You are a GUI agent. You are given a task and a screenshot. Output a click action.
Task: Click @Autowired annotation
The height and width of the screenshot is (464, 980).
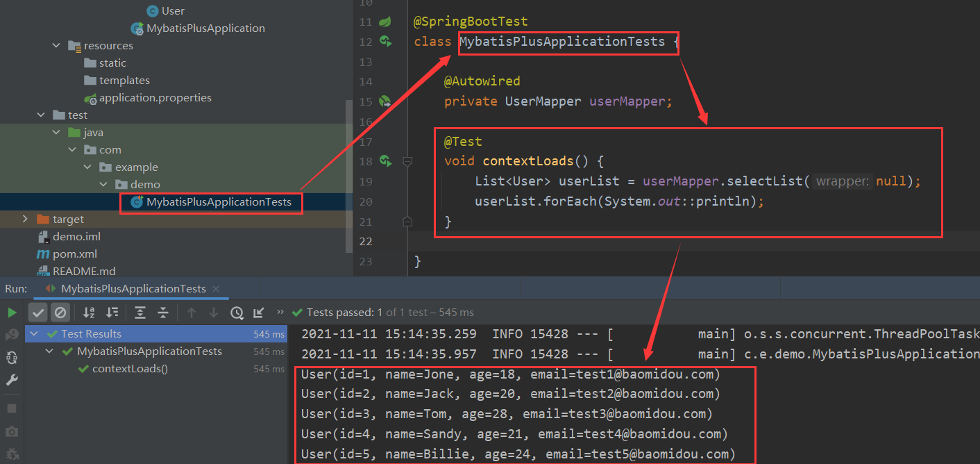[482, 81]
